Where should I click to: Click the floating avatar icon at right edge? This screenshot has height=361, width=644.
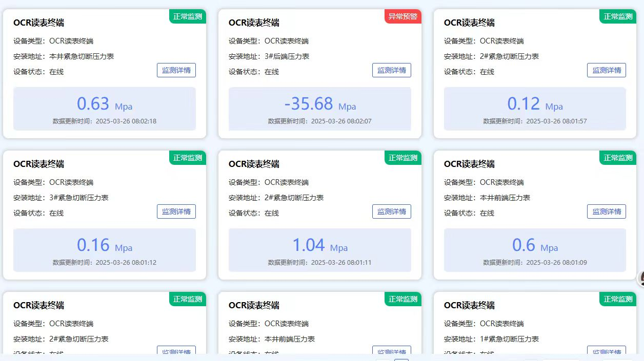(640, 279)
